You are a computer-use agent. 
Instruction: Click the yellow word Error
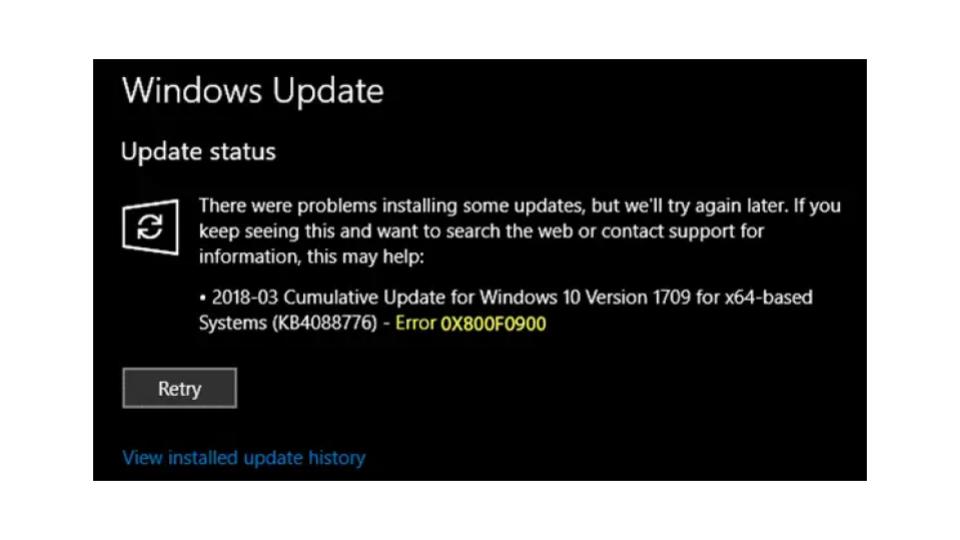click(x=415, y=323)
